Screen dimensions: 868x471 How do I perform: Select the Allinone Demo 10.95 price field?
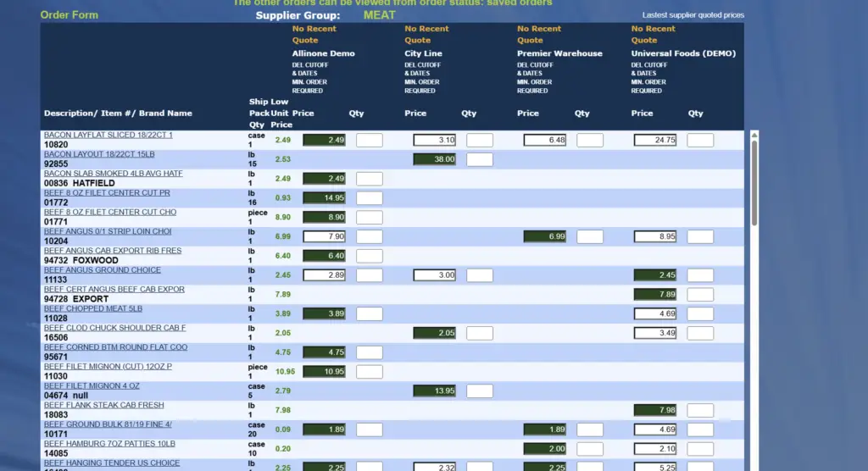pyautogui.click(x=324, y=372)
